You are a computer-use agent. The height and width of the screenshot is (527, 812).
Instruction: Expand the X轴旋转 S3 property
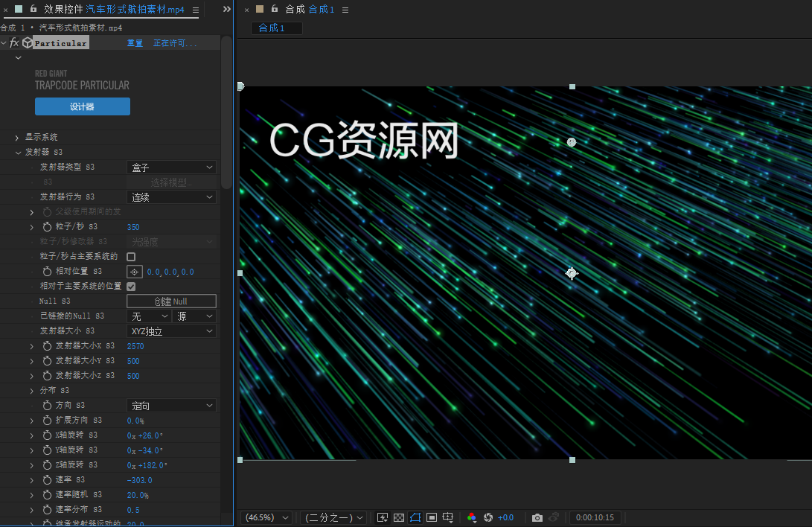pyautogui.click(x=31, y=436)
